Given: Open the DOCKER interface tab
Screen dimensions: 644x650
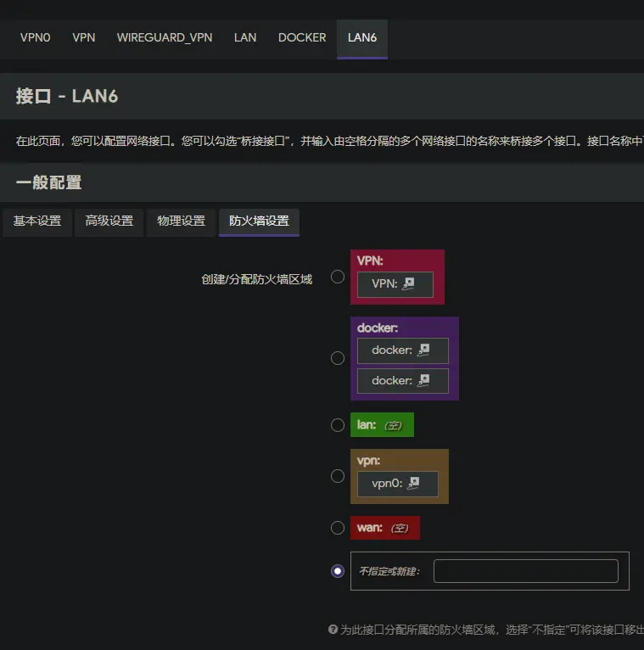Looking at the screenshot, I should click(x=302, y=37).
